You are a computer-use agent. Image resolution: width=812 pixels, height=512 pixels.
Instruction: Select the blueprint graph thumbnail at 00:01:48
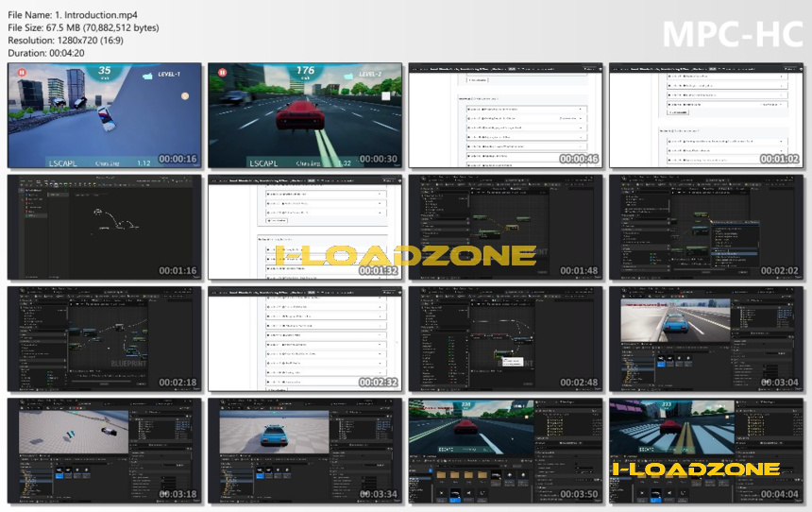pyautogui.click(x=505, y=227)
